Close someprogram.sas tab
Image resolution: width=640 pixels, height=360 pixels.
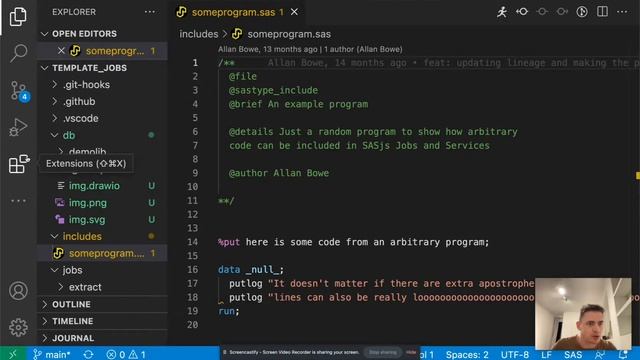click(x=294, y=12)
